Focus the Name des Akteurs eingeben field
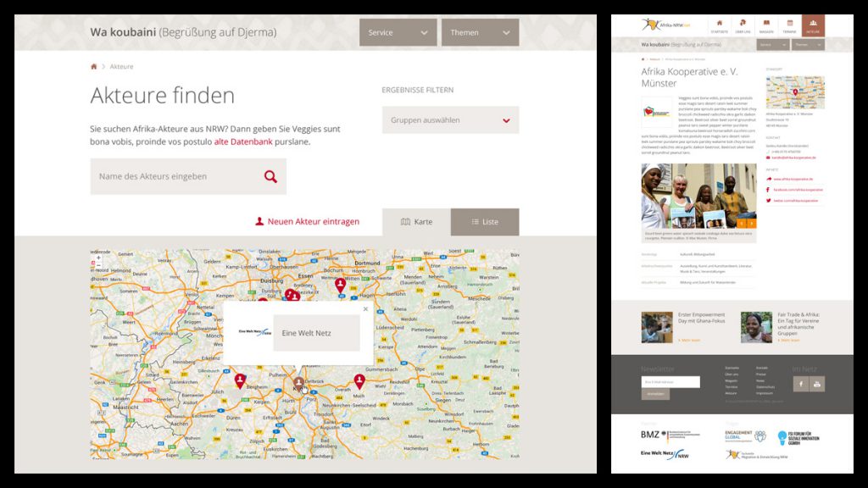This screenshot has width=868, height=488. [188, 176]
